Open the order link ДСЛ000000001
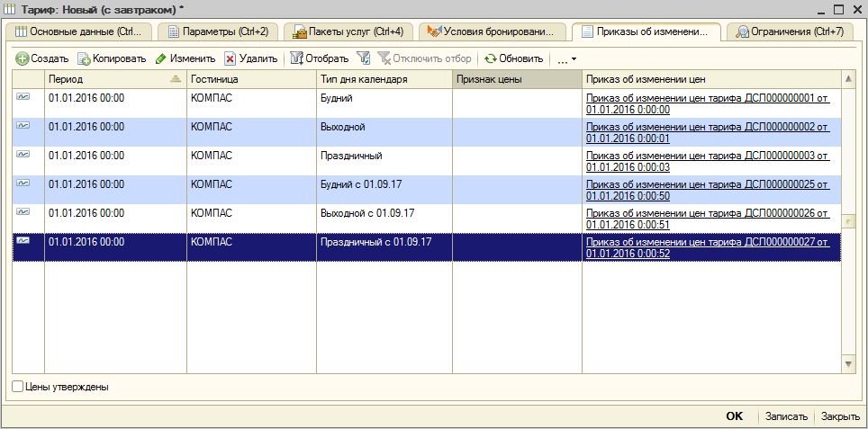The width and height of the screenshot is (868, 429). click(708, 103)
